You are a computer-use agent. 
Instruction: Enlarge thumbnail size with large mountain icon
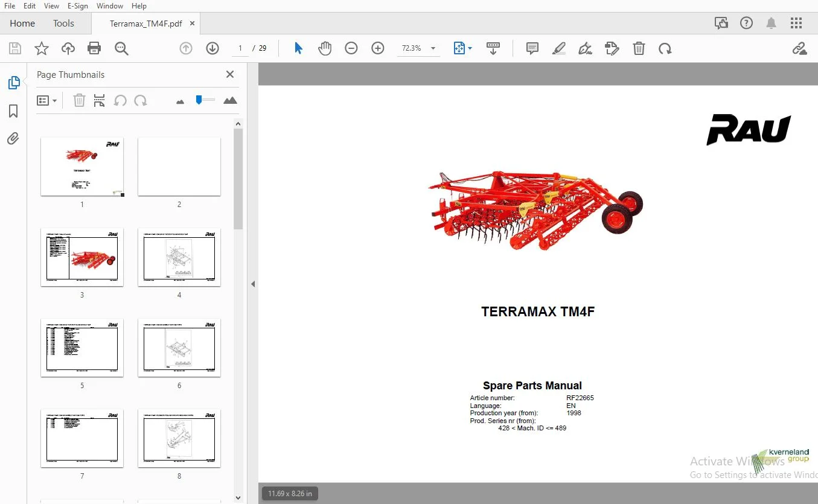[230, 100]
